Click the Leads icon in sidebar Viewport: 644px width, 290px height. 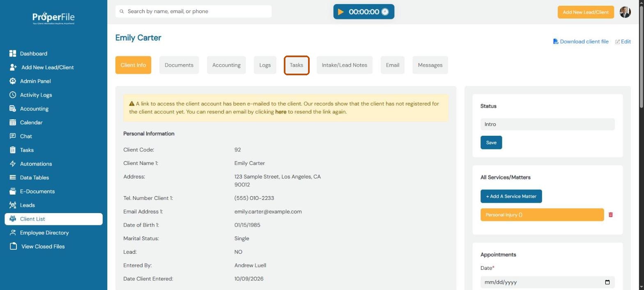[13, 205]
